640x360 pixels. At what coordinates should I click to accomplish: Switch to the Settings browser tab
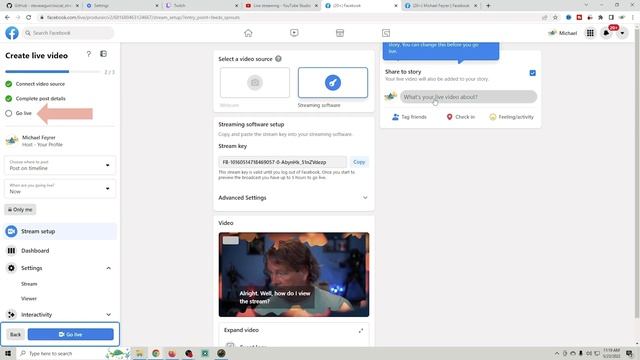coord(122,6)
